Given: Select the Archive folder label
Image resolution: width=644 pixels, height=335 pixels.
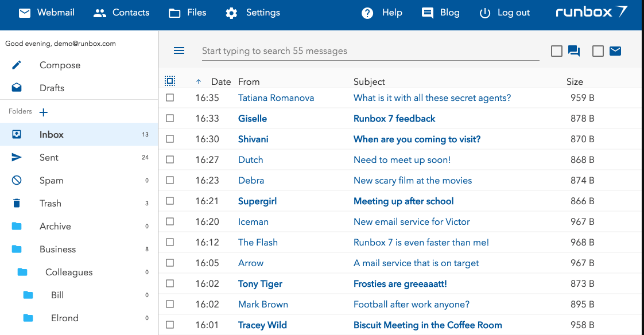Looking at the screenshot, I should click(x=55, y=226).
